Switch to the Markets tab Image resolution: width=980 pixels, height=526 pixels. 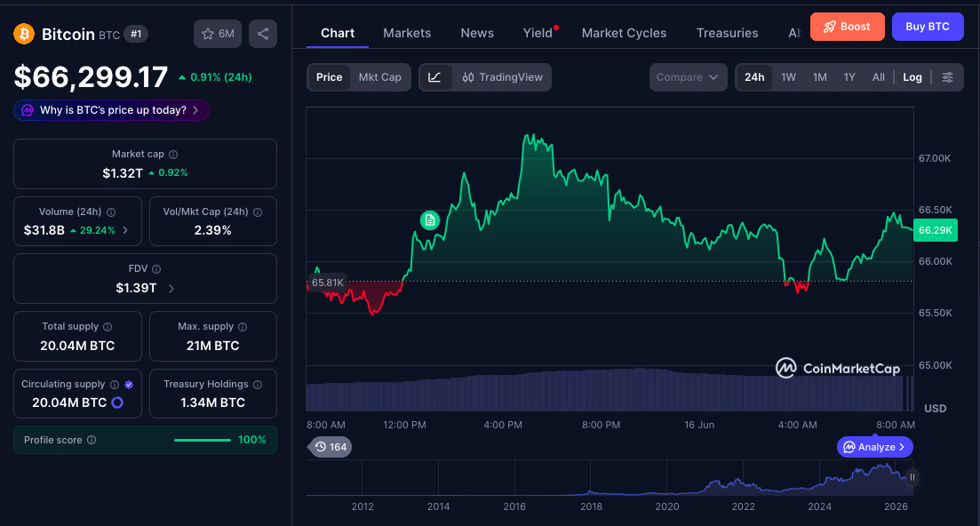[407, 33]
